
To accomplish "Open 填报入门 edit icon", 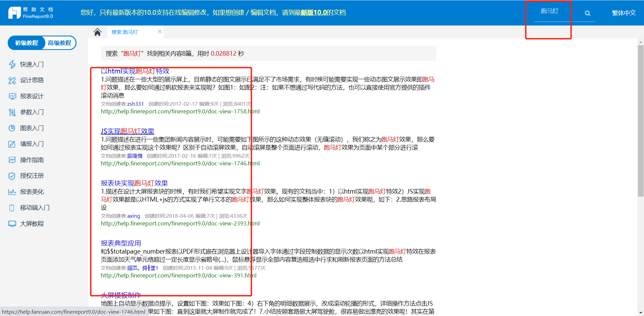I will 12,144.
